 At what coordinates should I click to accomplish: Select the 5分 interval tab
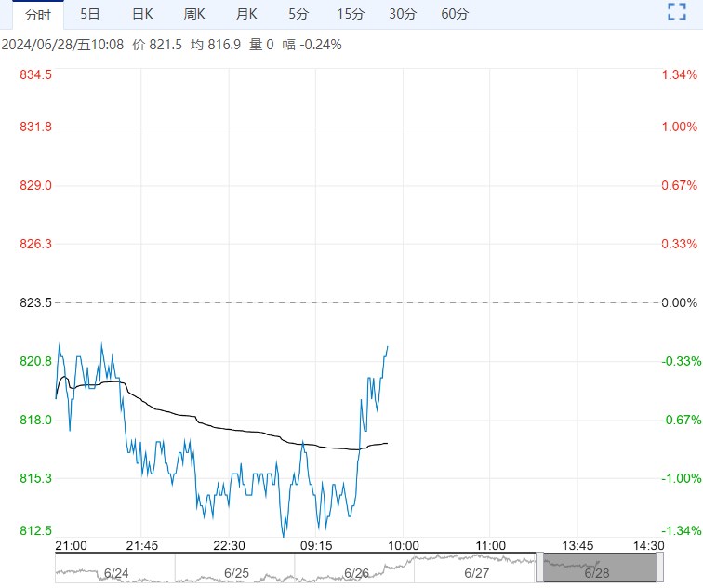click(298, 14)
